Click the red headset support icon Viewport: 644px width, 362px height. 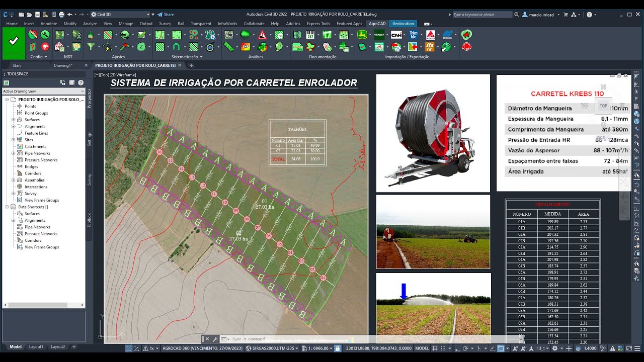(466, 47)
